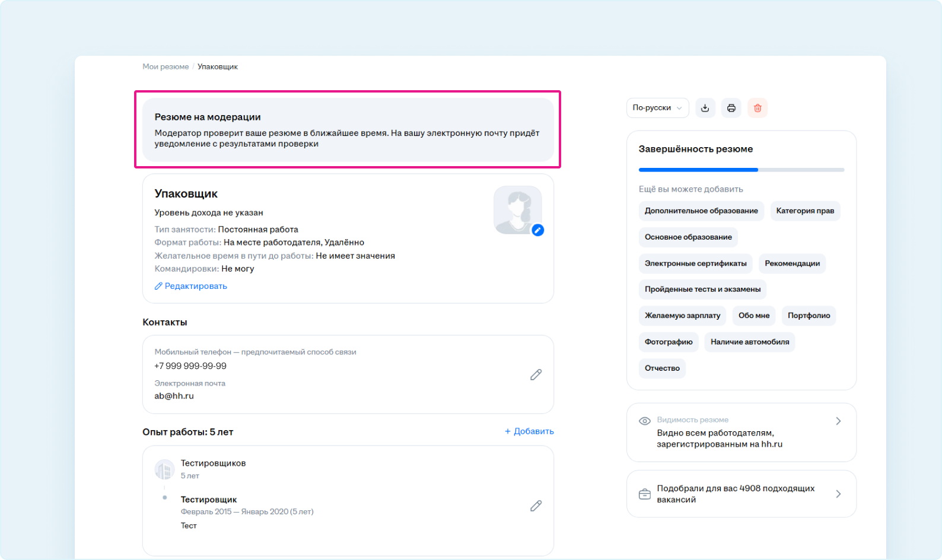
Task: Click the resume completeness progress bar
Action: [x=741, y=170]
